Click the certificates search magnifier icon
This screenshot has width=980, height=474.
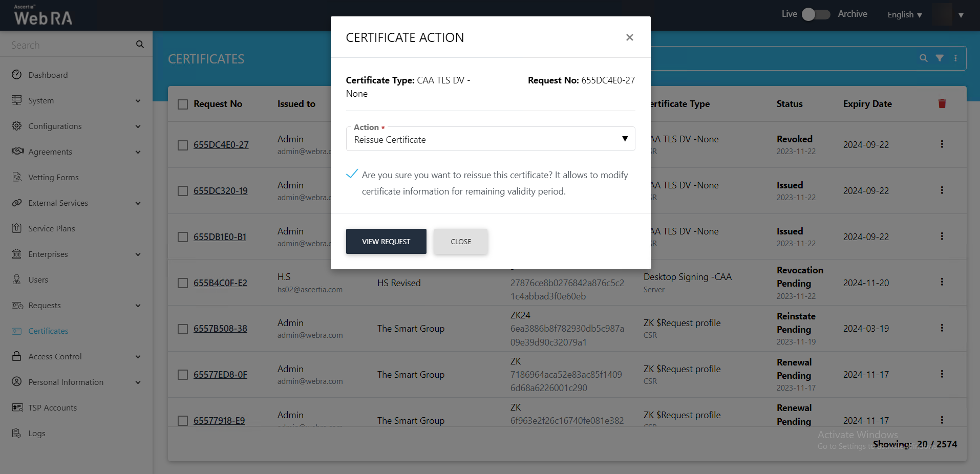(x=923, y=58)
